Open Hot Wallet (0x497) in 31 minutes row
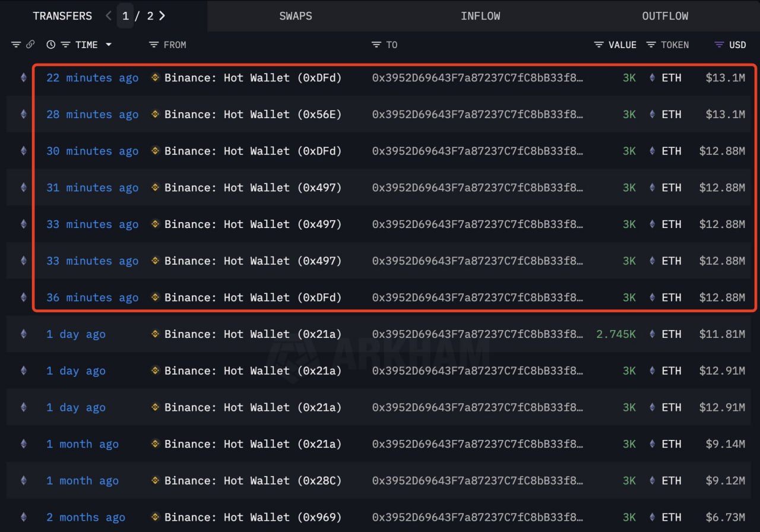Viewport: 760px width, 532px height. click(253, 188)
